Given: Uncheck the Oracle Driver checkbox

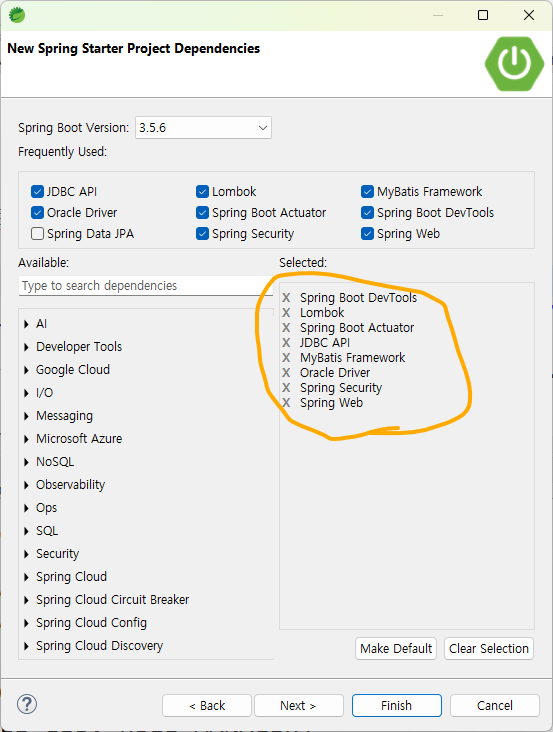Looking at the screenshot, I should (x=37, y=212).
